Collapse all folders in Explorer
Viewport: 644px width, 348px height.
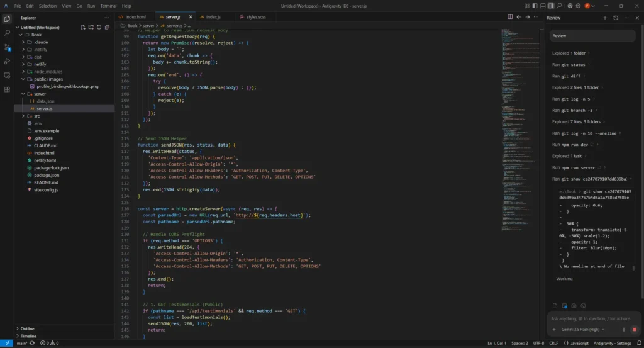[x=107, y=27]
